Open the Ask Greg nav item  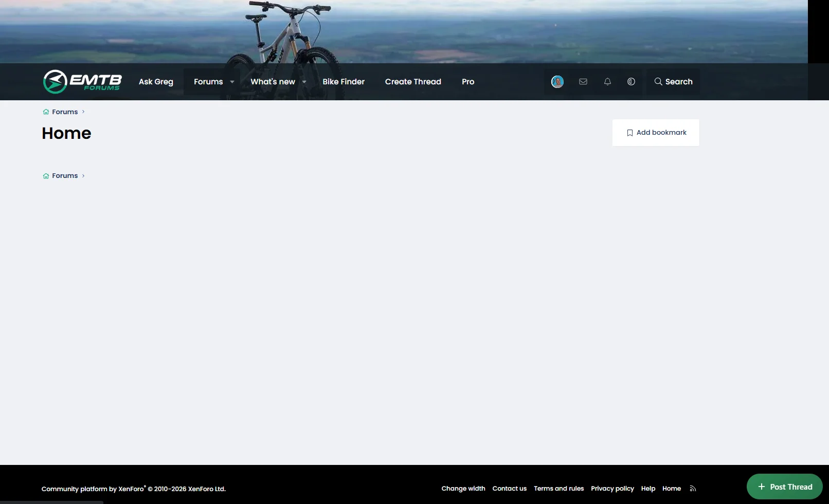tap(156, 82)
